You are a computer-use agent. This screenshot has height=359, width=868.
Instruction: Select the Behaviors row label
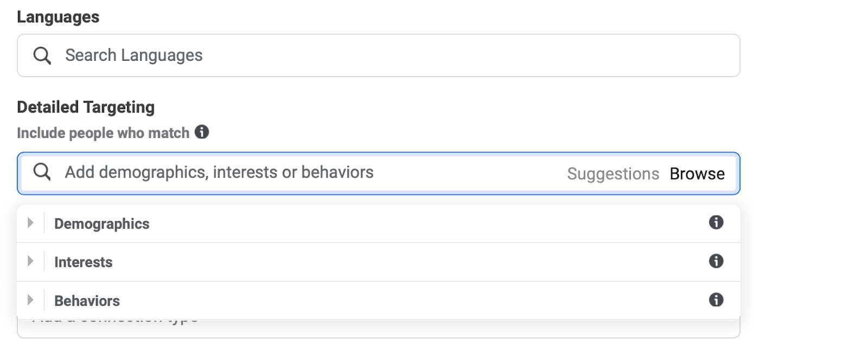[x=87, y=301]
